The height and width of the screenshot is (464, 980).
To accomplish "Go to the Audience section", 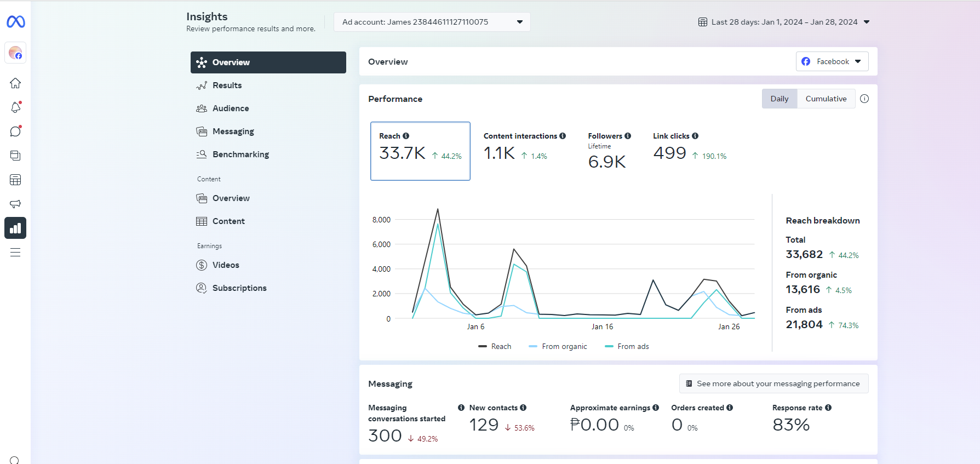I will point(231,108).
